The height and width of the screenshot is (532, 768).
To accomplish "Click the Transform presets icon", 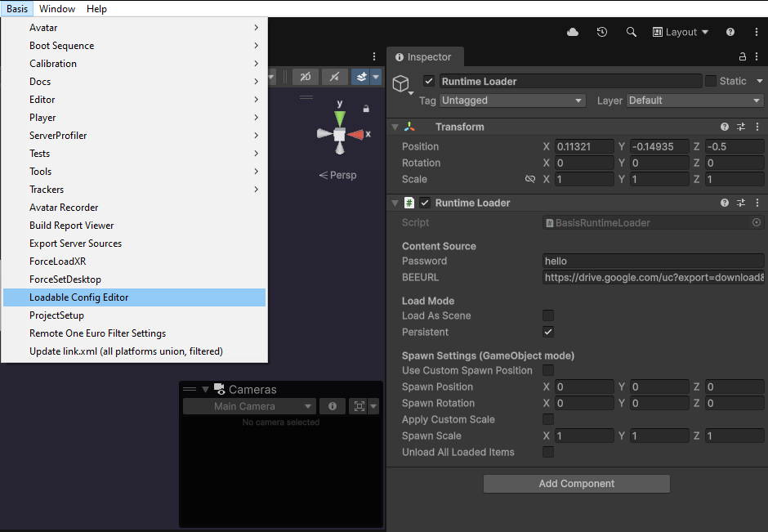I will 742,127.
